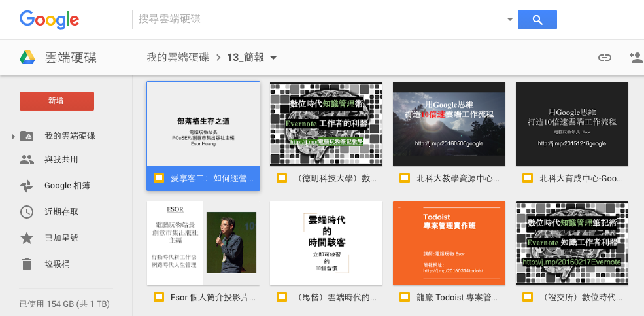Click Slides icon beside 龍巖 Todoist
The image size is (644, 316).
tap(405, 297)
